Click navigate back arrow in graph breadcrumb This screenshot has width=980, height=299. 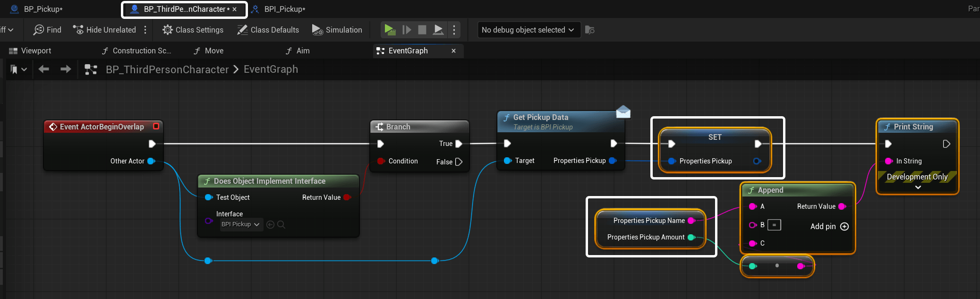coord(44,69)
